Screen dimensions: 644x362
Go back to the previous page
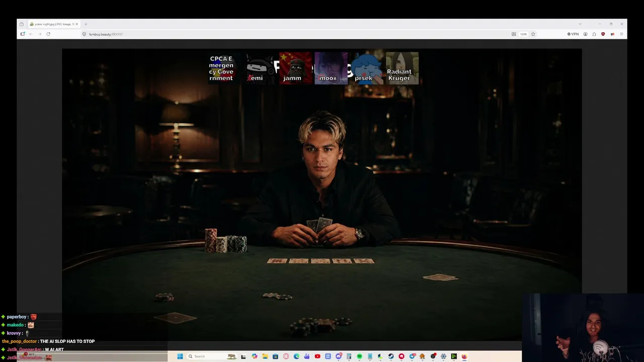pyautogui.click(x=31, y=34)
